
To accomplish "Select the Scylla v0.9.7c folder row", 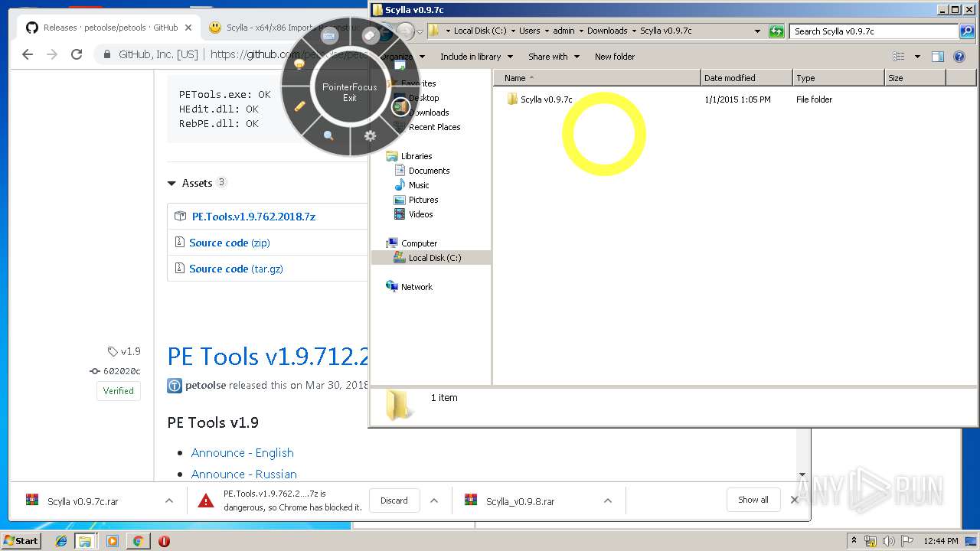I will 538,99.
